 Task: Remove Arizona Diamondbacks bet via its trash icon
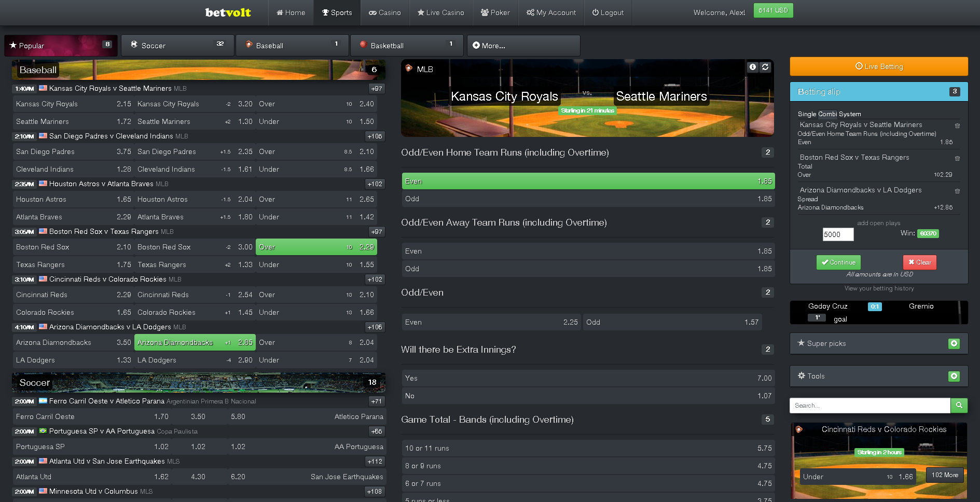pyautogui.click(x=957, y=191)
